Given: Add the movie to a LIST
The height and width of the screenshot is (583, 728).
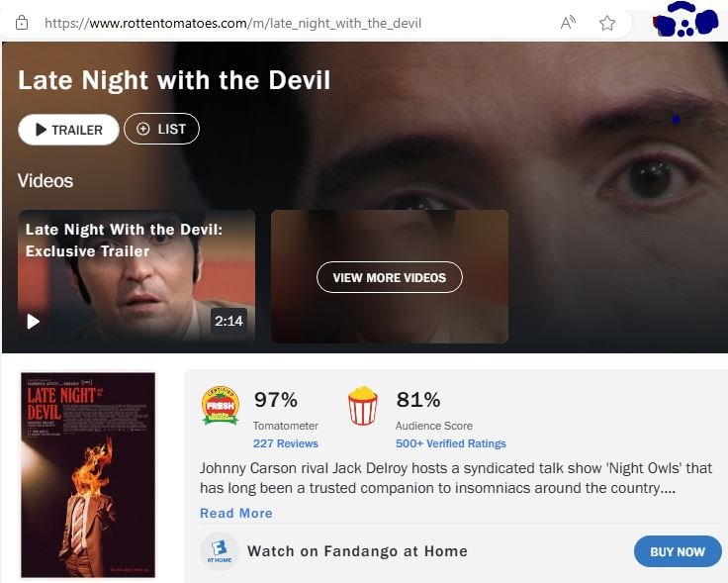Looking at the screenshot, I should [161, 129].
